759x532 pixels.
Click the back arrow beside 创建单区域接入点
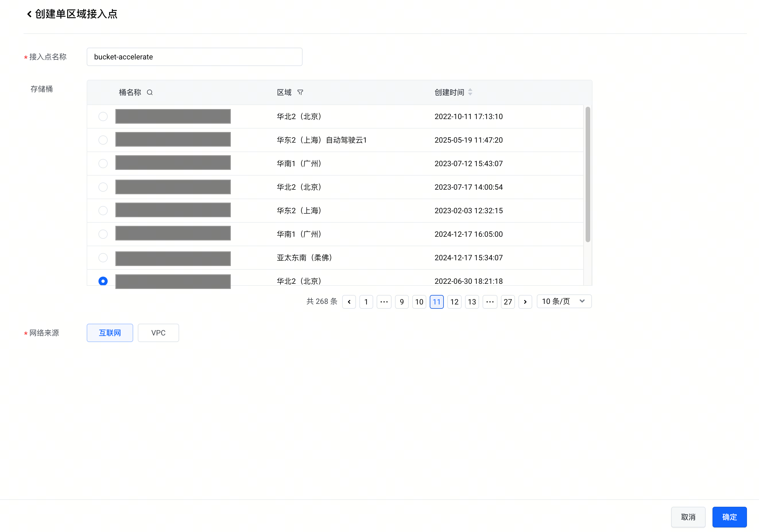[x=29, y=14]
